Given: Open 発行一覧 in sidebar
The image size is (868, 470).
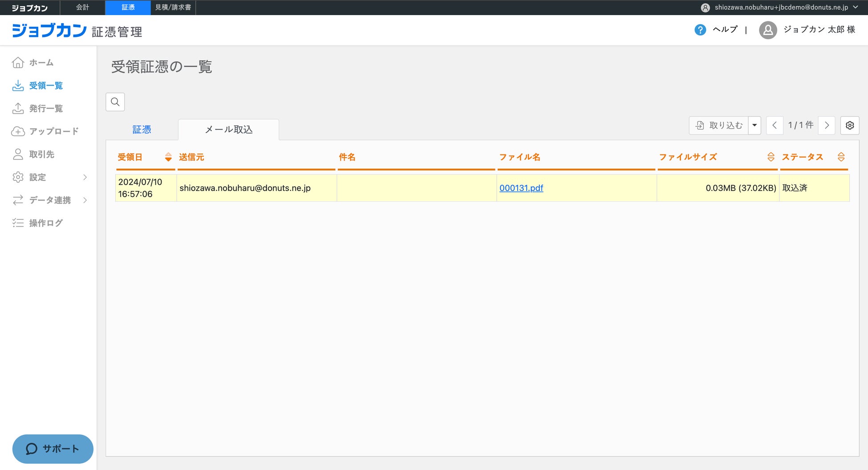Looking at the screenshot, I should (x=46, y=108).
